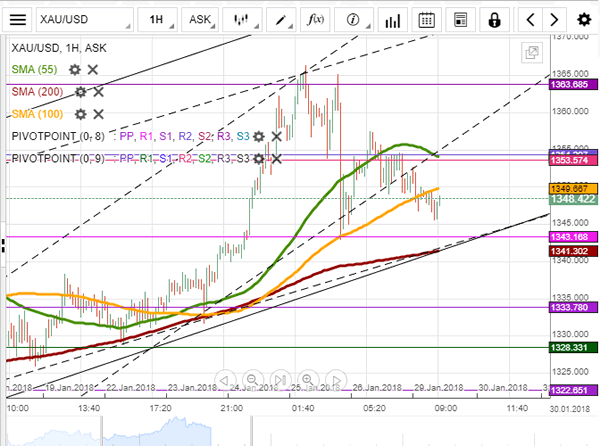Open the candlestick chart type selector
The image size is (600, 446).
pyautogui.click(x=241, y=19)
